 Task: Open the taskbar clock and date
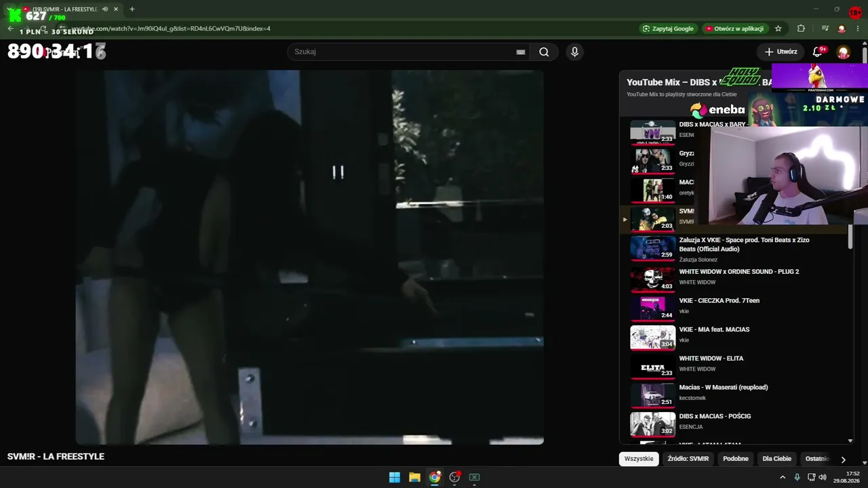847,477
